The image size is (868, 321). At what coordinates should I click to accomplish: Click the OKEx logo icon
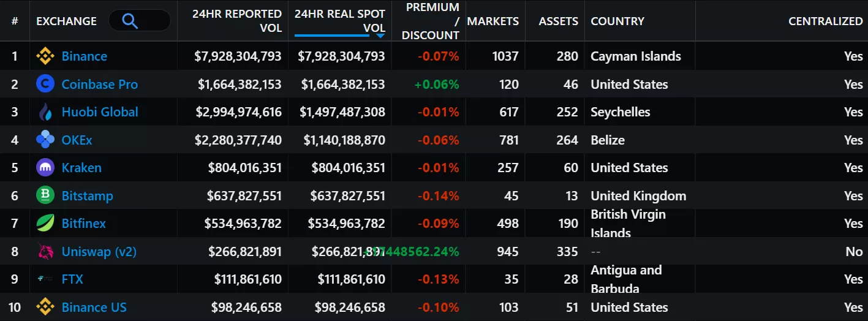(45, 140)
